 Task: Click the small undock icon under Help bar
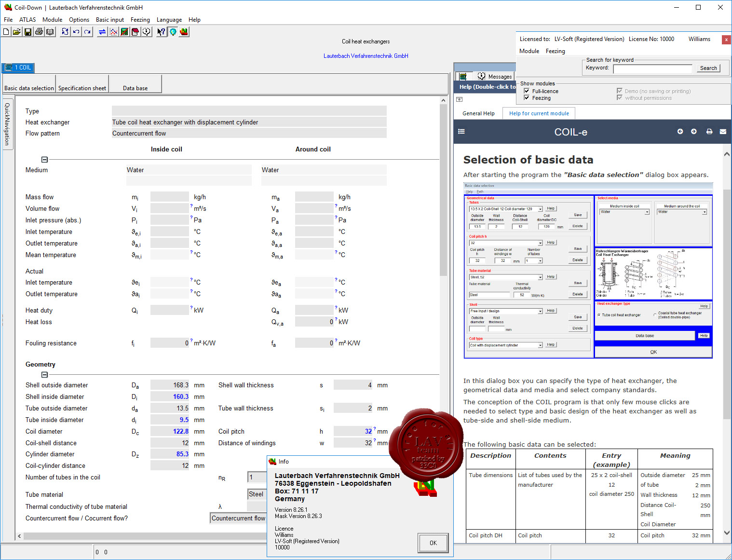point(459,99)
